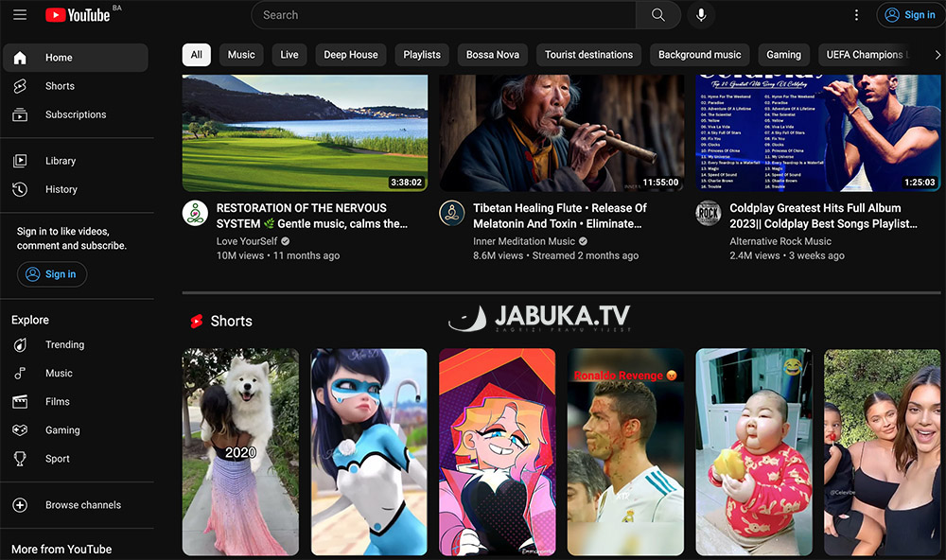Screen dimensions: 946x560
Task: Open Inner Meditation Music channel avatar
Action: pyautogui.click(x=452, y=214)
